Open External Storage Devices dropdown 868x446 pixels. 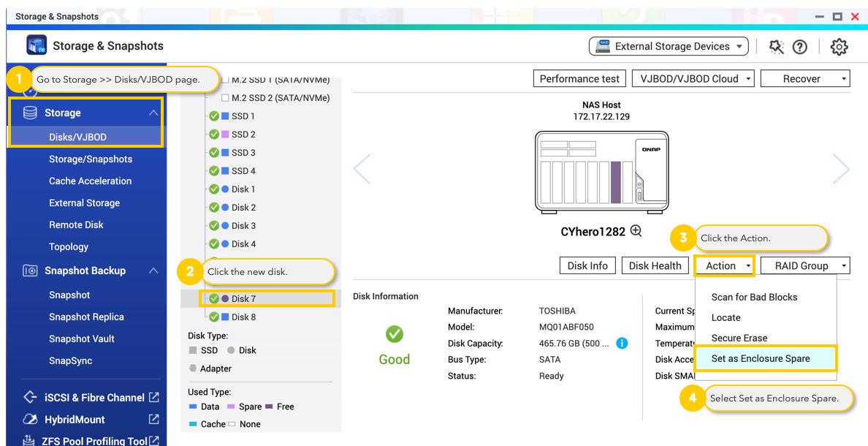point(669,47)
